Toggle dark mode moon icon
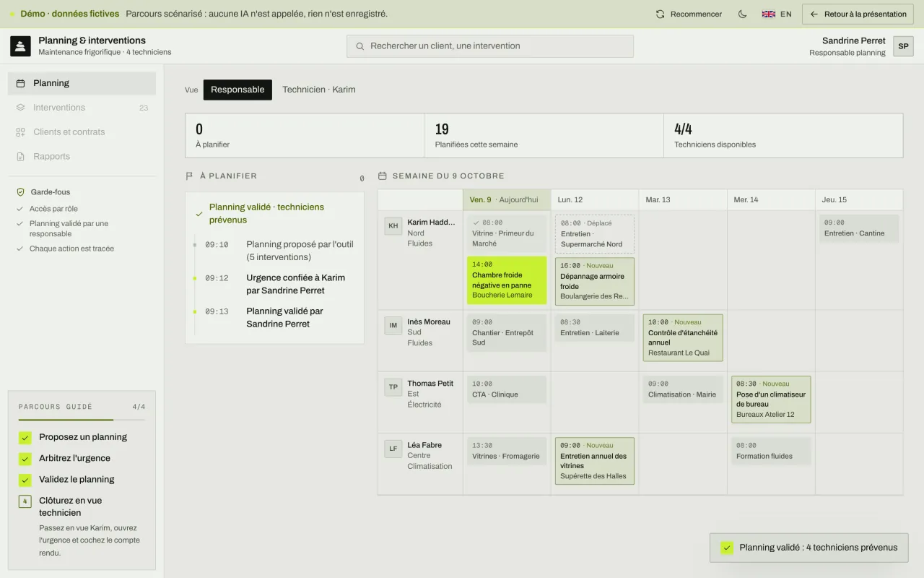 tap(742, 14)
